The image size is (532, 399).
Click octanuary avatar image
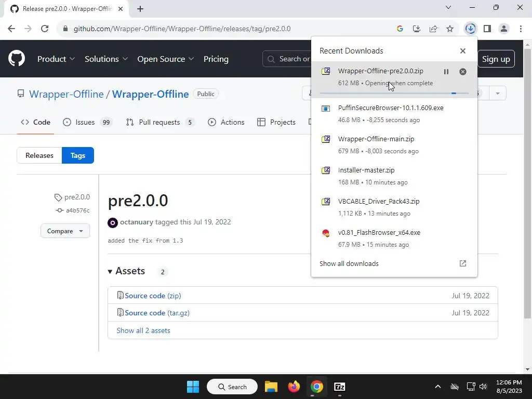click(113, 222)
